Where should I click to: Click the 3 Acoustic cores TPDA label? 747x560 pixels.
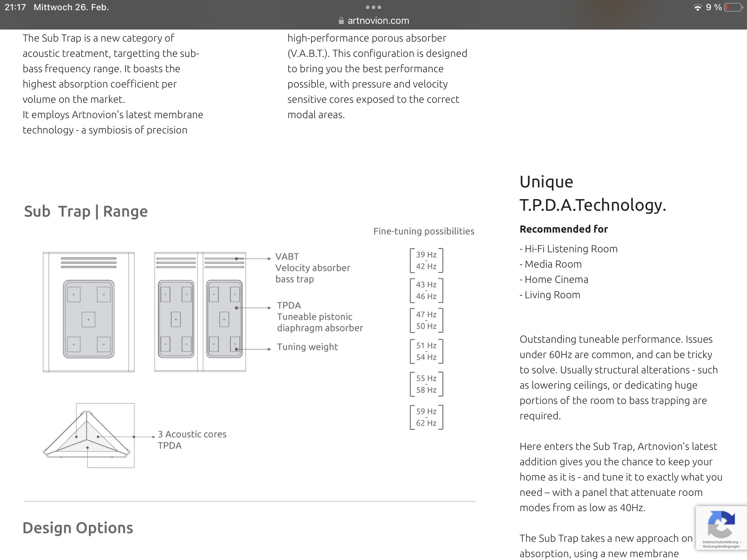(192, 440)
